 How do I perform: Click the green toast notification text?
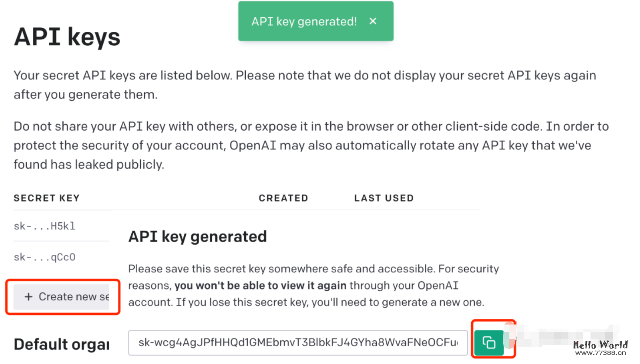tap(304, 21)
